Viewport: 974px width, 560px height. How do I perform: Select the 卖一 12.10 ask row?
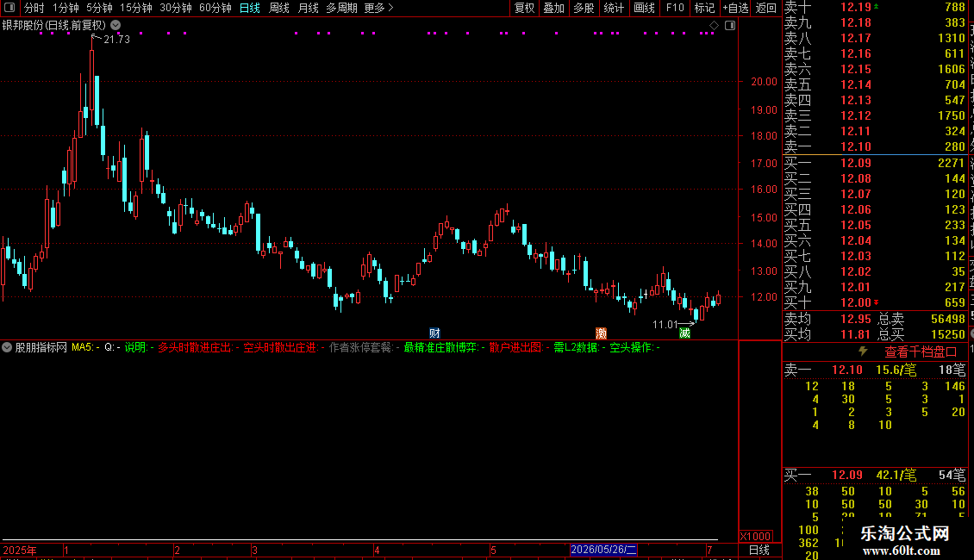point(875,147)
